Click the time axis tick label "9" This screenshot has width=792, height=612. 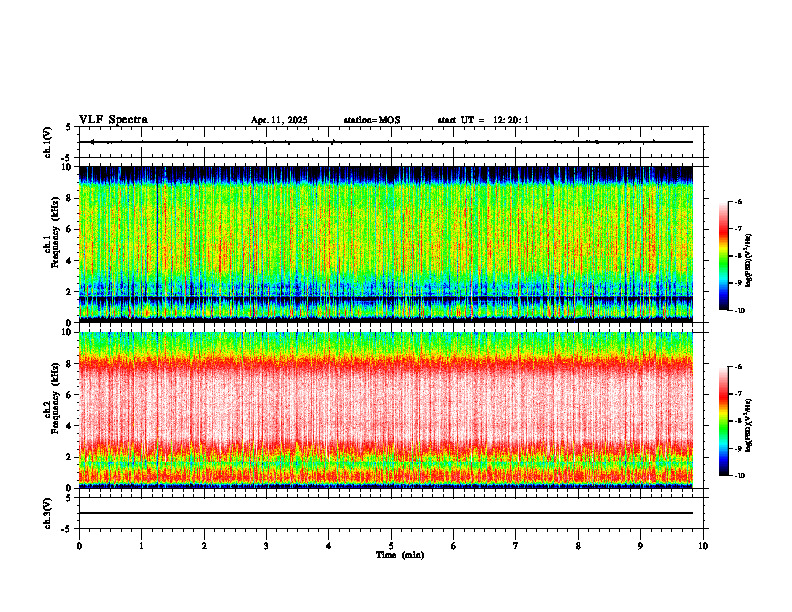(x=640, y=546)
